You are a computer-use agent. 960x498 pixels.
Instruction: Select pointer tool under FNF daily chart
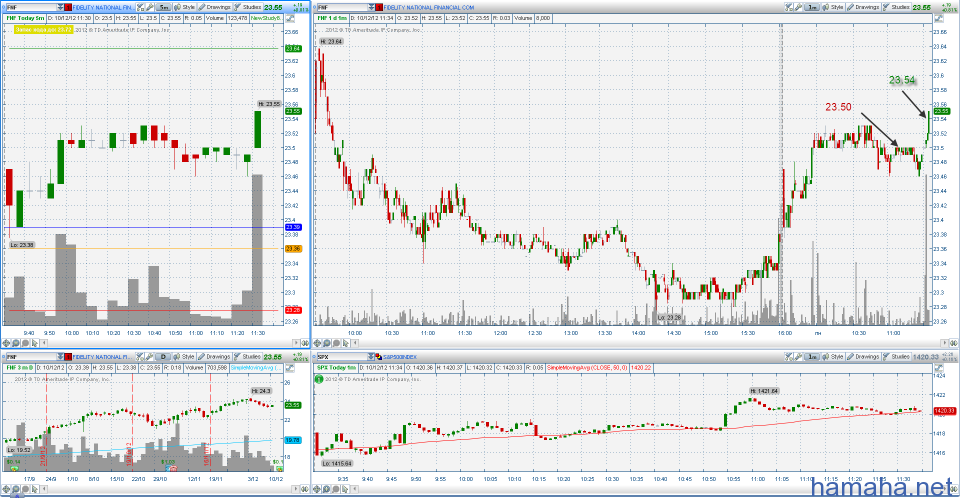point(35,489)
